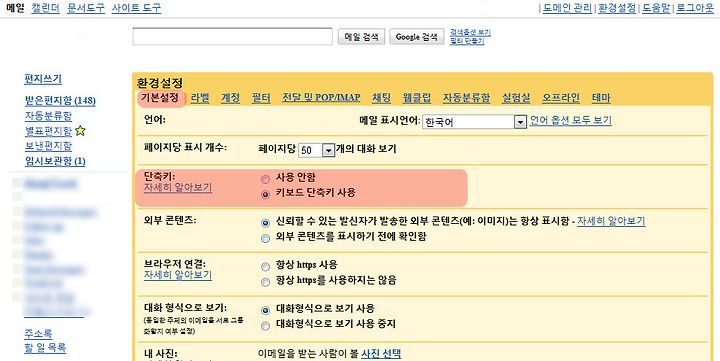Open the 보낸편지함 folder

click(x=48, y=146)
